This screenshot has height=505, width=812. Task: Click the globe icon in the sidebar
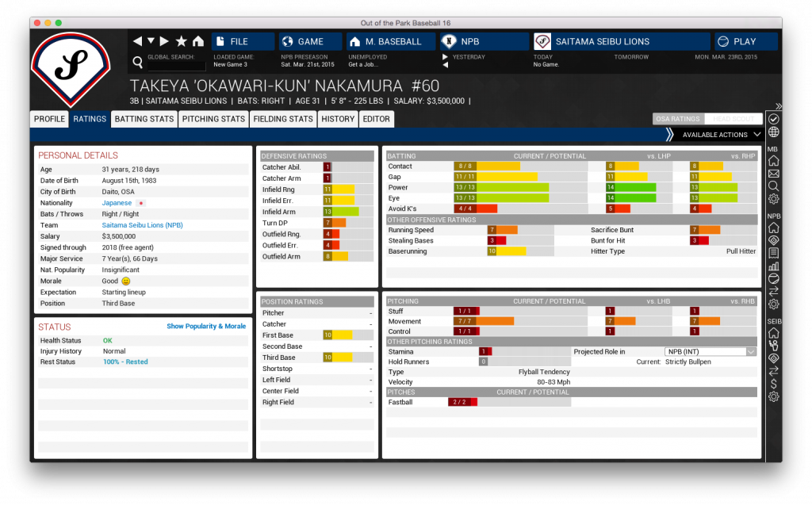pyautogui.click(x=774, y=132)
